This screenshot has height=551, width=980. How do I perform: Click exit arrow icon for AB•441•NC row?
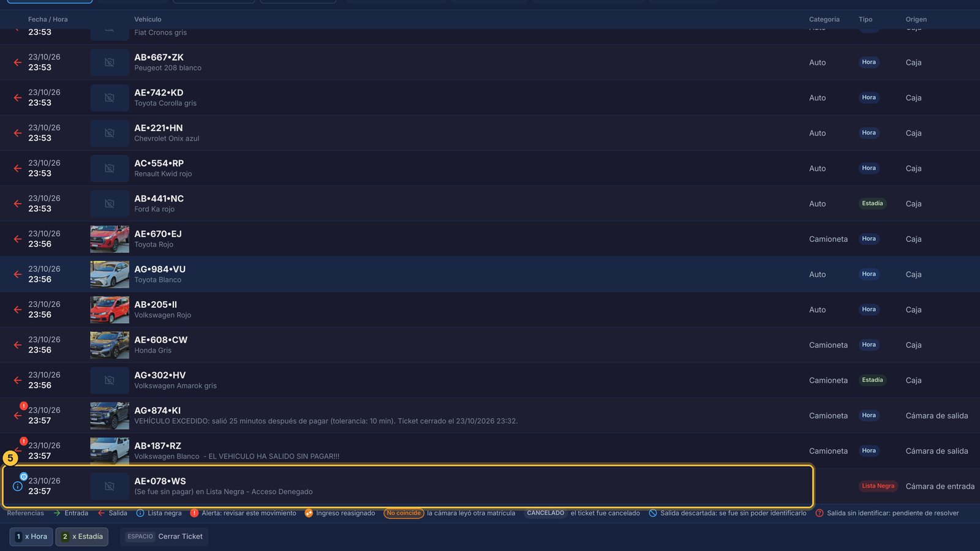18,204
